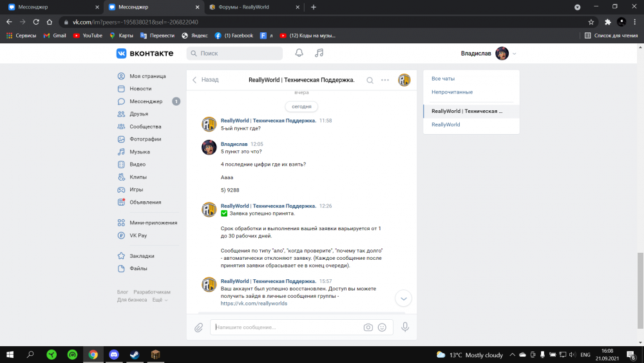The height and width of the screenshot is (363, 644).
Task: Open the emoji picker
Action: 382,328
